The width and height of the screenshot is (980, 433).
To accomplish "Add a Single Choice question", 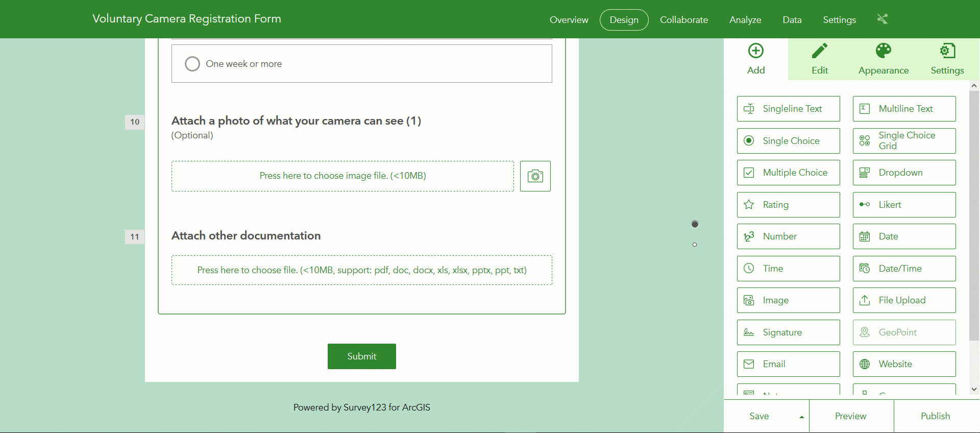I will pyautogui.click(x=789, y=141).
